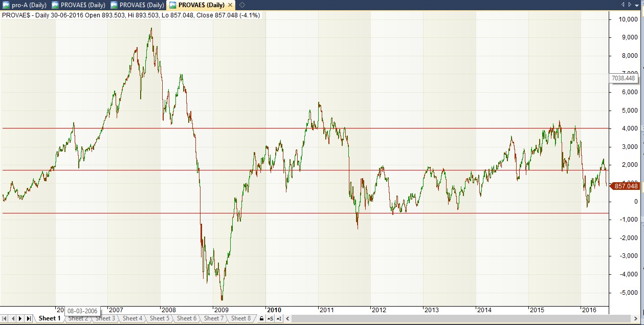644x325 pixels.
Task: Click the 7038.448 cursor value label
Action: [625, 78]
